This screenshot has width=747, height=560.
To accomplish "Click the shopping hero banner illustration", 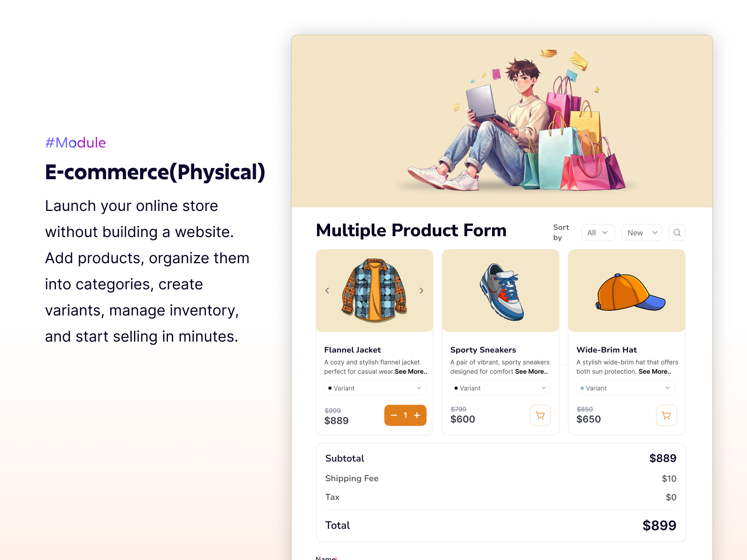I will click(502, 121).
